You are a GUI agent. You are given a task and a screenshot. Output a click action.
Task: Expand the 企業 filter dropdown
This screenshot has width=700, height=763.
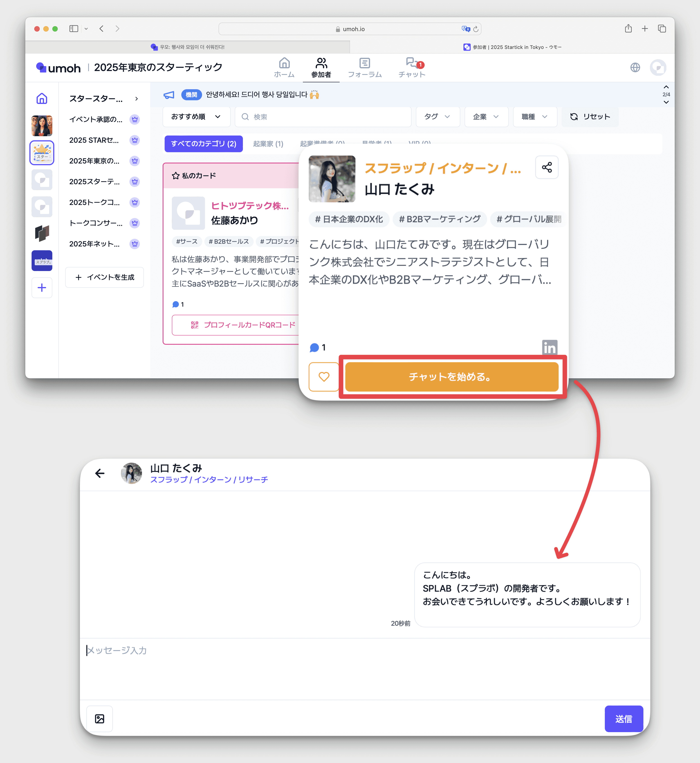pyautogui.click(x=486, y=117)
